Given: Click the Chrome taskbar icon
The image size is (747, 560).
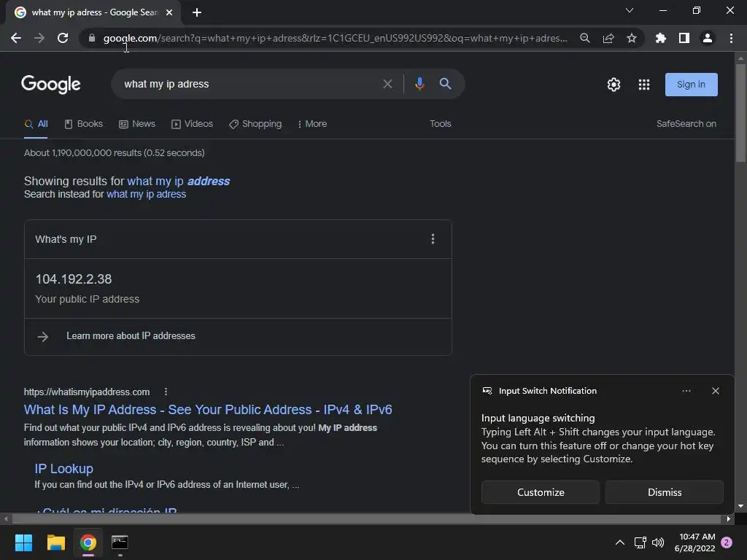Looking at the screenshot, I should (88, 542).
